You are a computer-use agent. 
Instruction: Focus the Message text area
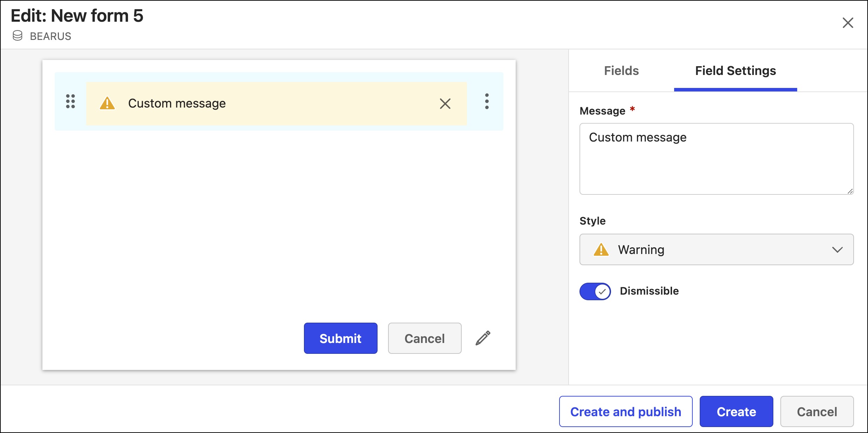pyautogui.click(x=717, y=159)
